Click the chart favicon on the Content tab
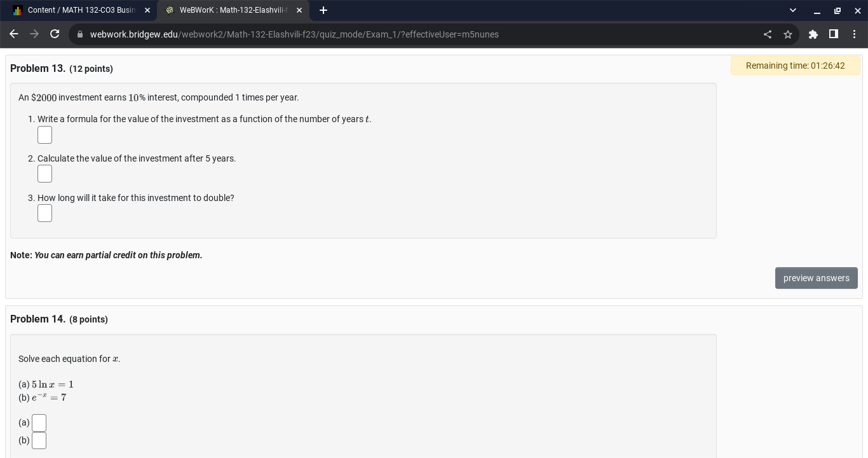This screenshot has height=458, width=868. pyautogui.click(x=17, y=10)
